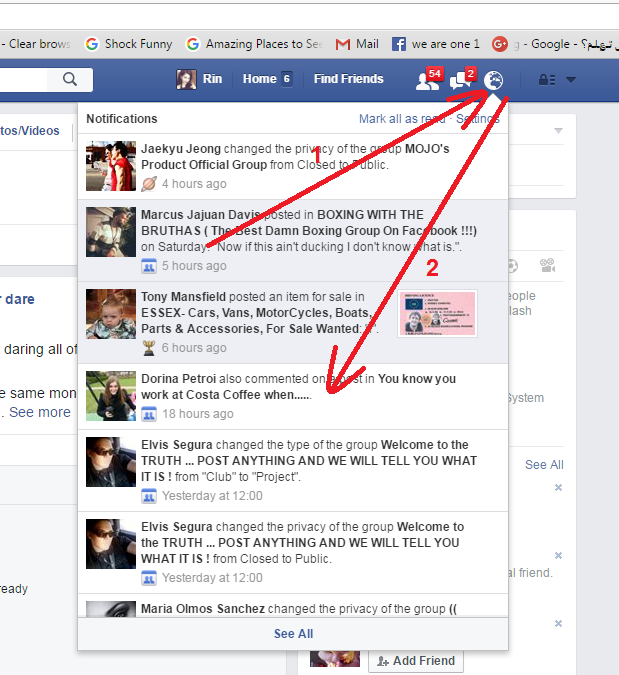Image resolution: width=619 pixels, height=675 pixels.
Task: Open the driving licence sale item image
Action: tap(437, 313)
